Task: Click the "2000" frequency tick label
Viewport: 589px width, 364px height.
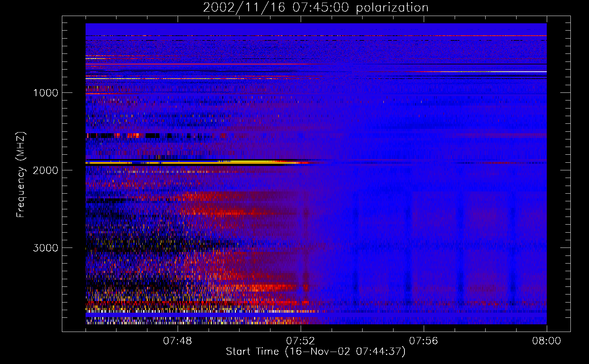Action: [x=46, y=170]
